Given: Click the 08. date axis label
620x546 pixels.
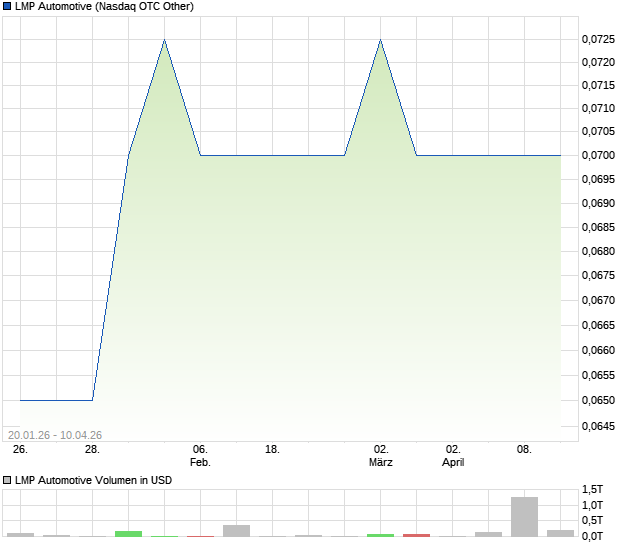Looking at the screenshot, I should tap(524, 450).
